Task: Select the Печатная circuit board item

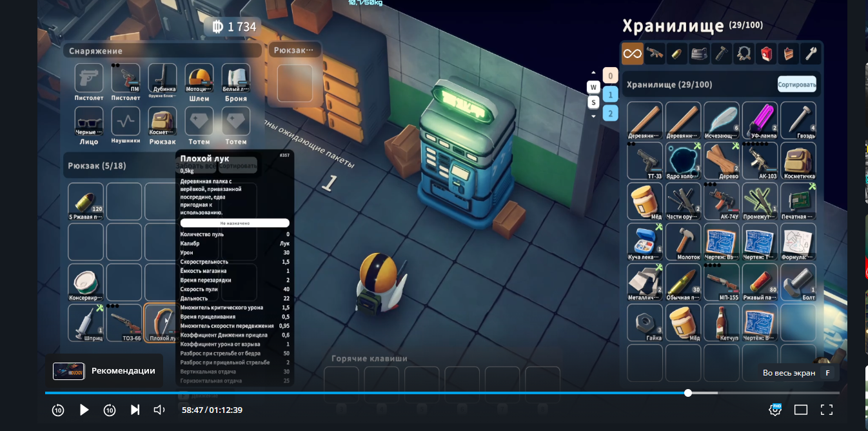Action: [x=798, y=201]
